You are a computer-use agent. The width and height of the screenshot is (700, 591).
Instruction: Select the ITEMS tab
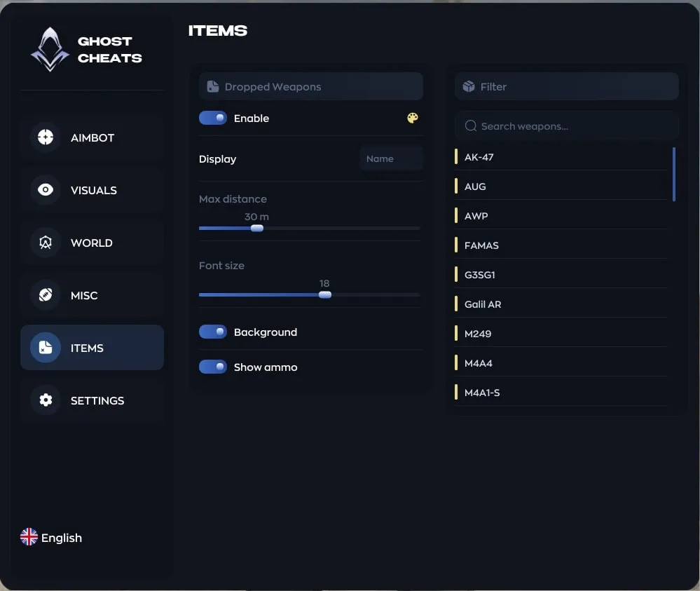click(x=92, y=348)
